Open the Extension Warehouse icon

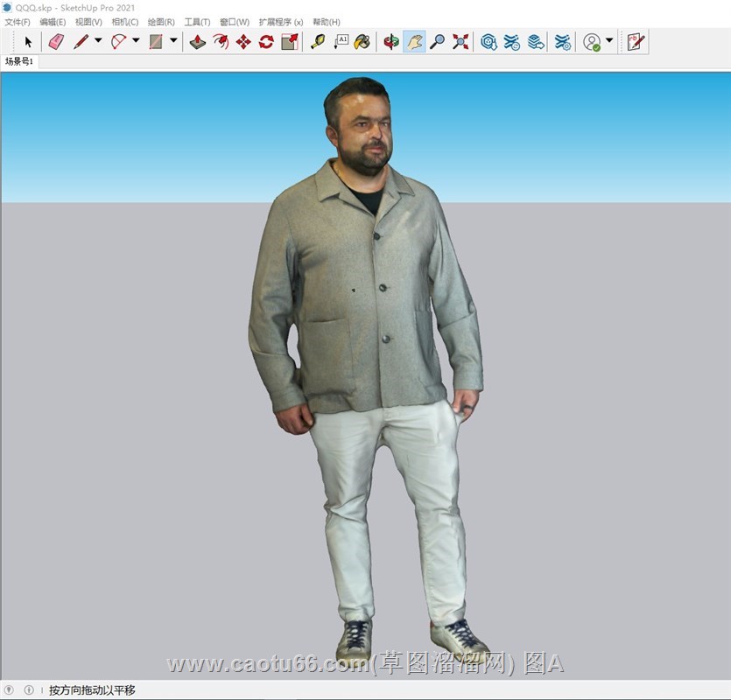512,42
